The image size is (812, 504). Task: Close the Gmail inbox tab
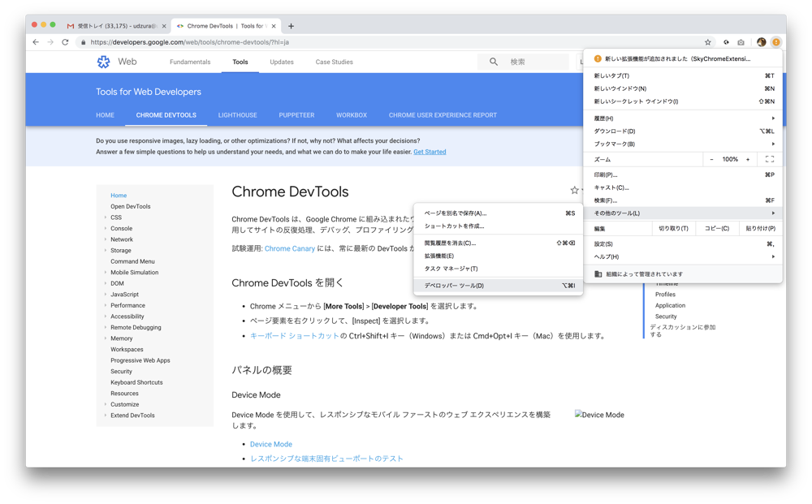coord(164,26)
